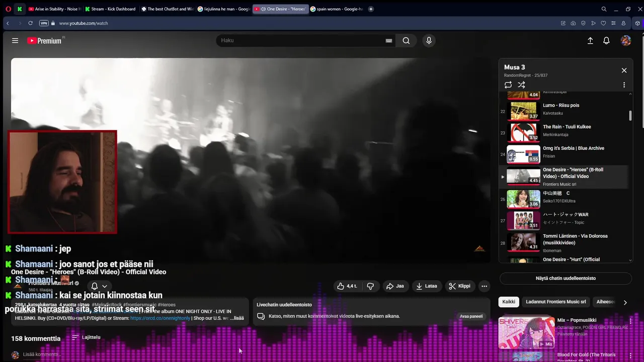Open the create/upload icon
644x362 pixels.
coord(590,41)
